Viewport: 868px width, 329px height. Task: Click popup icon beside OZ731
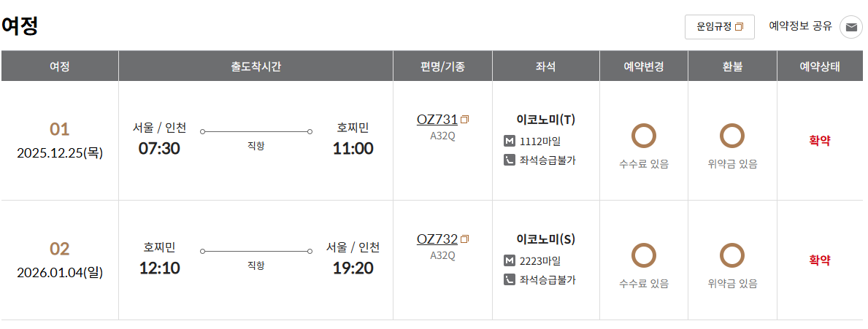(465, 119)
